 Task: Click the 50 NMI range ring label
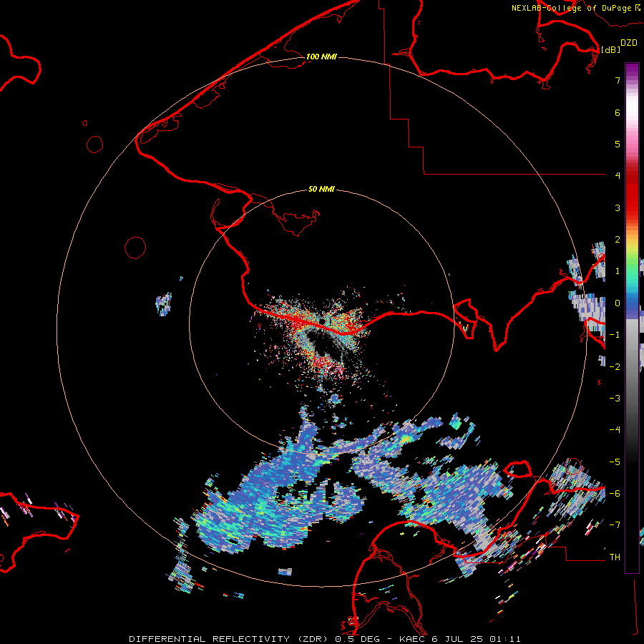pos(321,189)
